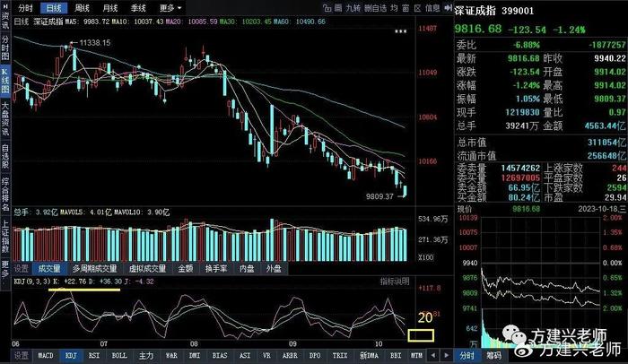This screenshot has height=364, width=628.
Task: Switch to the 周线 weekly tab
Action: click(x=83, y=8)
